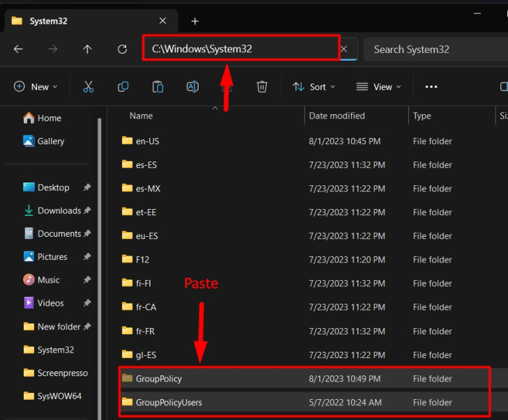Click the Rename icon in toolbar
The width and height of the screenshot is (508, 420).
pyautogui.click(x=192, y=86)
